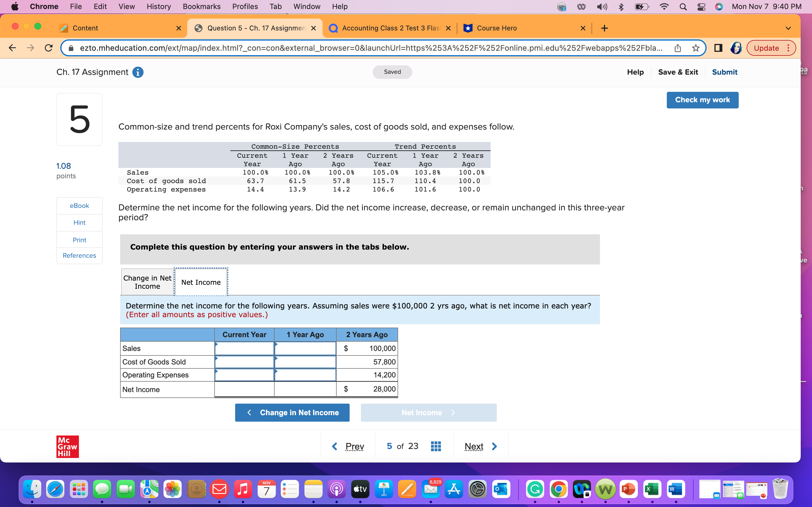Click the Check my work button

click(x=702, y=100)
